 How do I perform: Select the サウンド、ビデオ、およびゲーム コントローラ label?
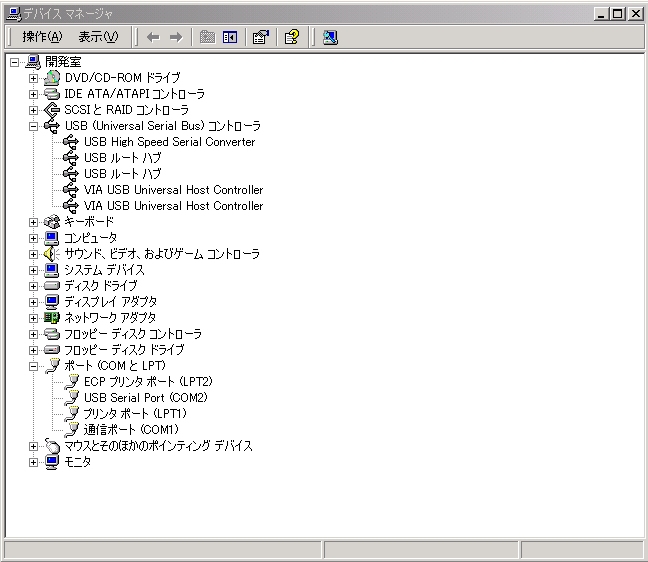162,254
